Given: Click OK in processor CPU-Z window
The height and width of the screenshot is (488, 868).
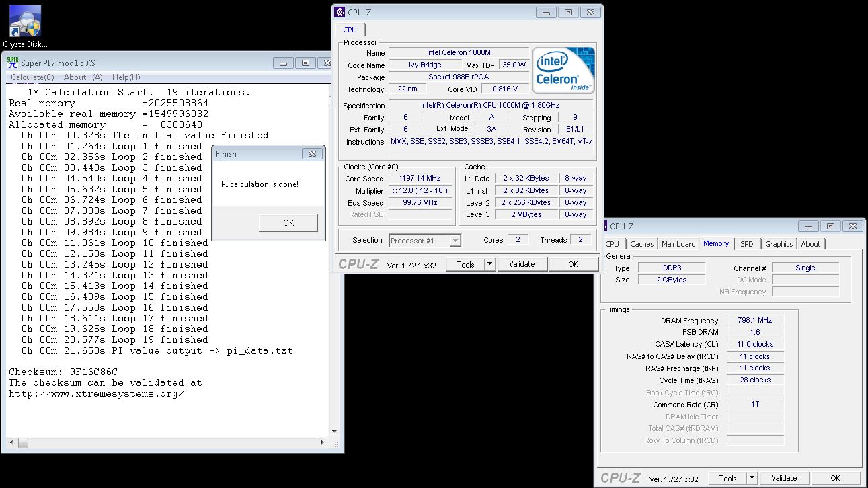Looking at the screenshot, I should pos(573,264).
